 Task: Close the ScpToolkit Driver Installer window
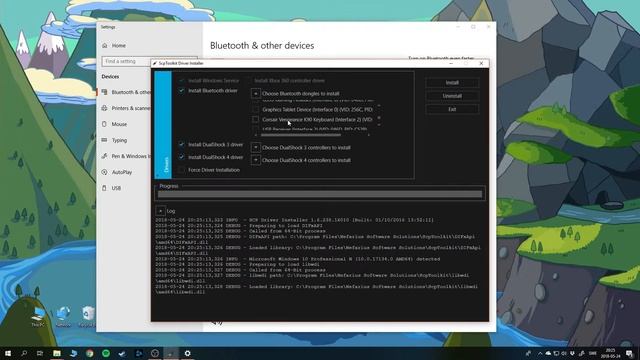point(481,63)
